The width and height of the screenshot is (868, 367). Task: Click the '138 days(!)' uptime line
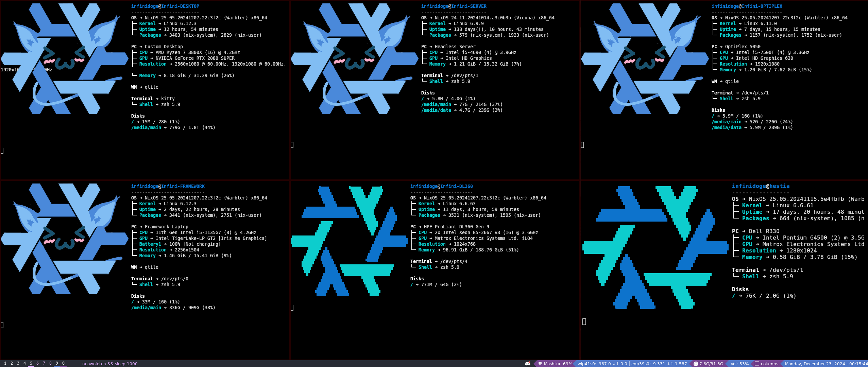[x=487, y=29]
